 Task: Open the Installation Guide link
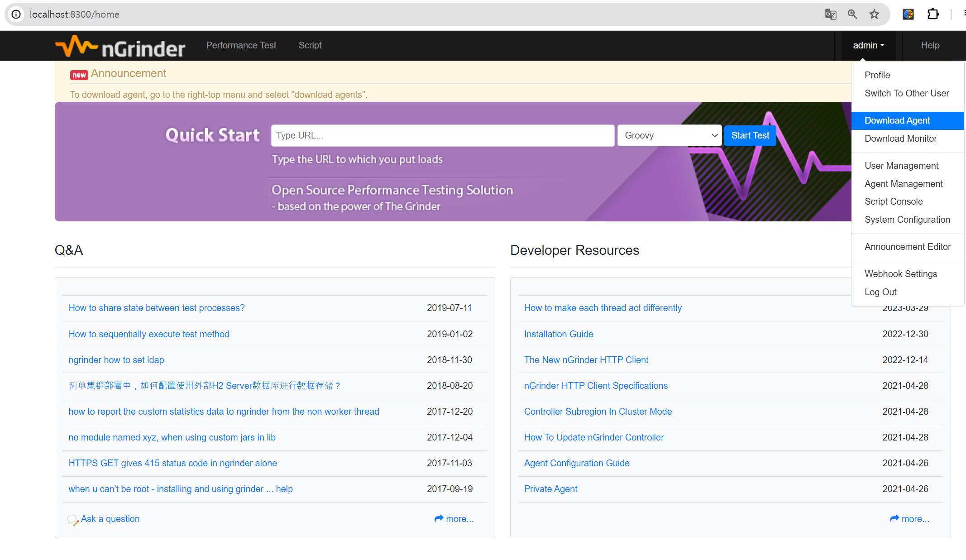559,334
